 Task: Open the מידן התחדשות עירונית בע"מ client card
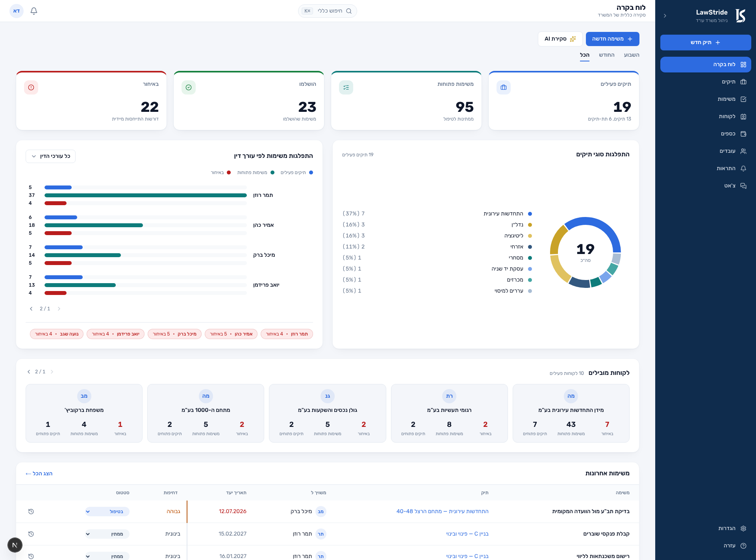(x=571, y=413)
